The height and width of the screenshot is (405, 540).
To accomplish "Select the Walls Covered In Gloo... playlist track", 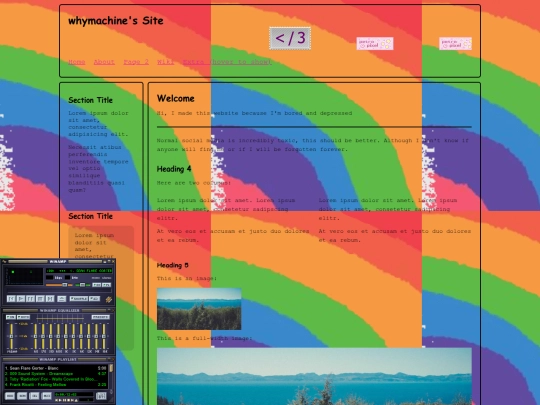I will (56, 379).
